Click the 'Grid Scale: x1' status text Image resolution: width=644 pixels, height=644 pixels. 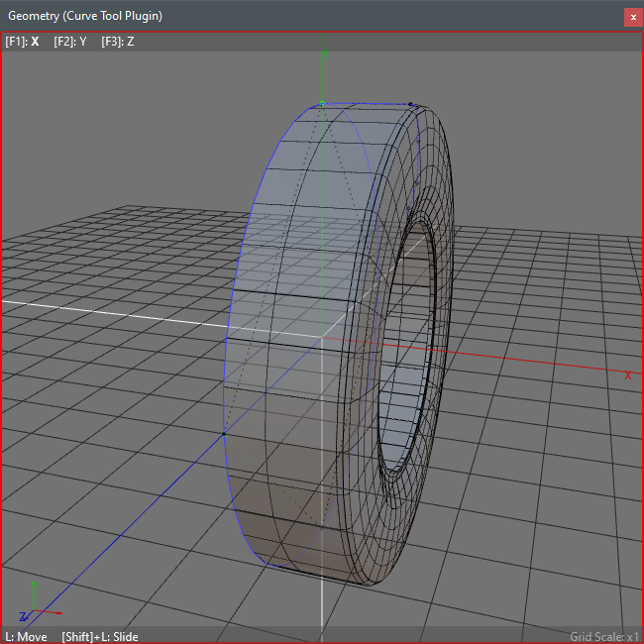[x=603, y=637]
